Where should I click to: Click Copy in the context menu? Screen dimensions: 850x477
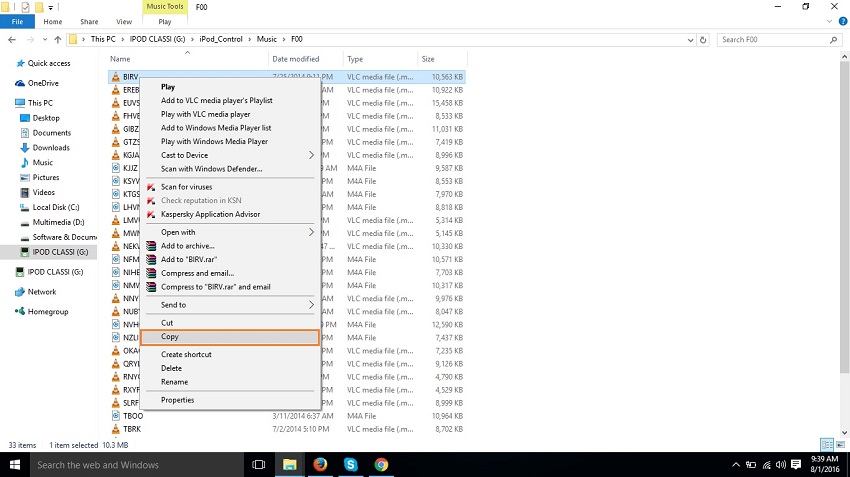point(170,337)
